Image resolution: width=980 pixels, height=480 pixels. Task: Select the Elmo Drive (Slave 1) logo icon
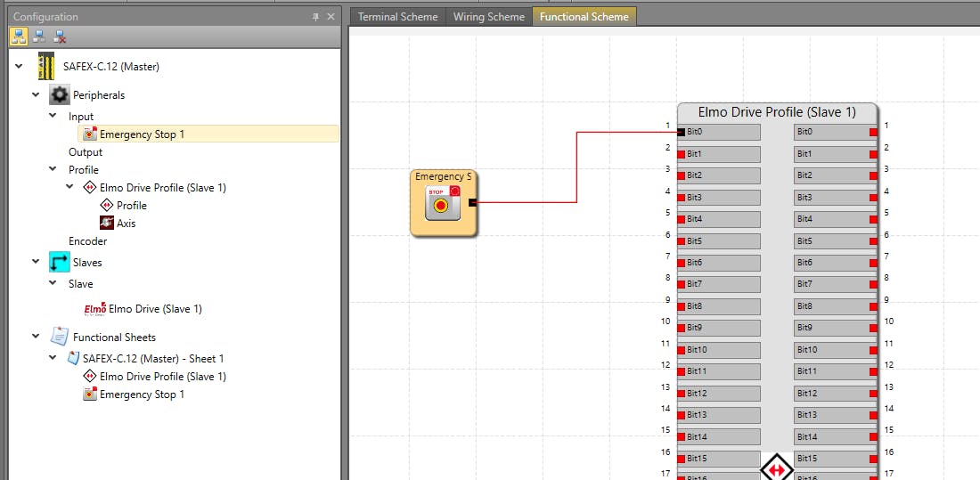pos(94,309)
